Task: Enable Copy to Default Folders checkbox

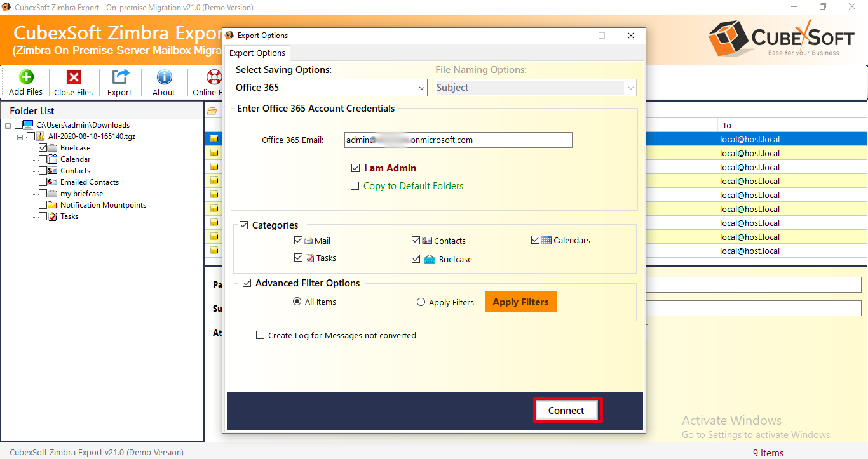Action: [355, 186]
